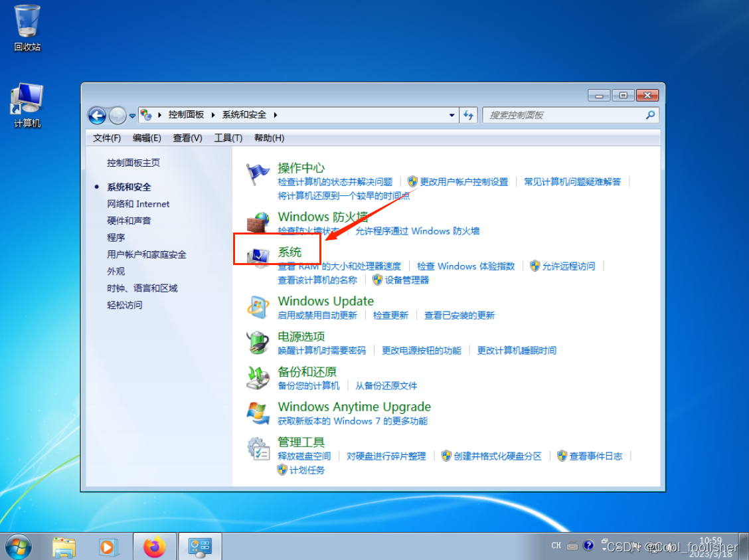Open the 回收站 desktop icon
This screenshot has height=560, width=749.
point(27,28)
